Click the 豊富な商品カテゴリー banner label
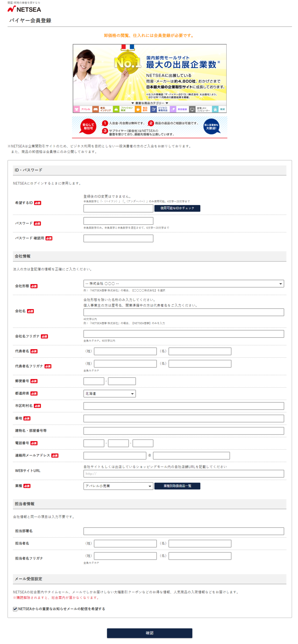Screen dimensions: 298x644 [150, 103]
